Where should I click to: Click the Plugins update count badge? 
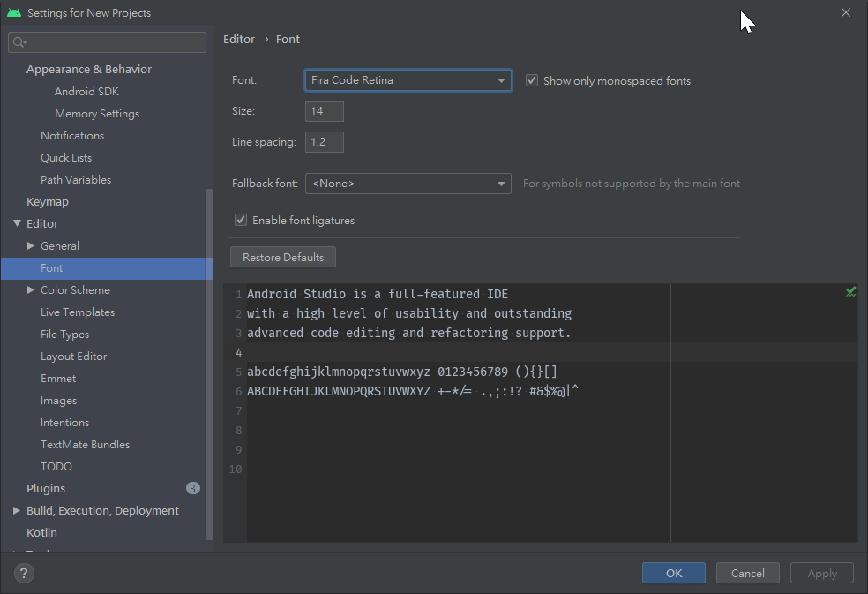point(192,488)
